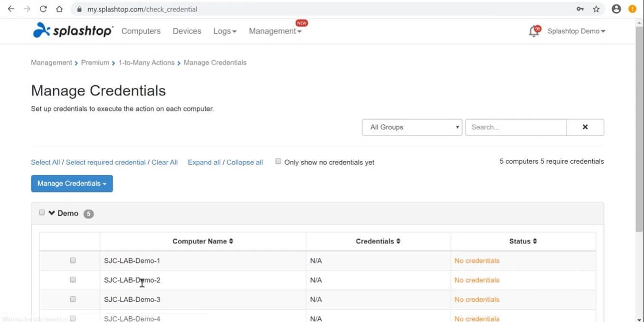Click the browser address bar URL
The height and width of the screenshot is (322, 644).
point(142,9)
